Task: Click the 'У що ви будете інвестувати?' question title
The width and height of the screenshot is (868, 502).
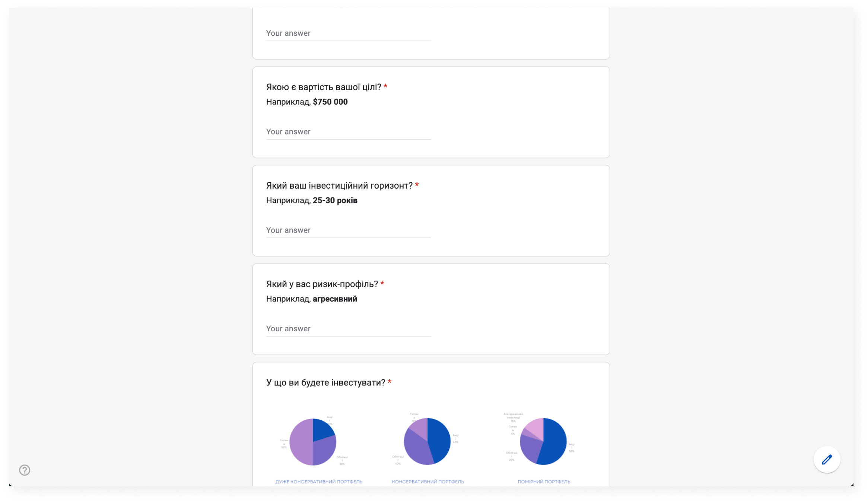Action: pyautogui.click(x=325, y=383)
